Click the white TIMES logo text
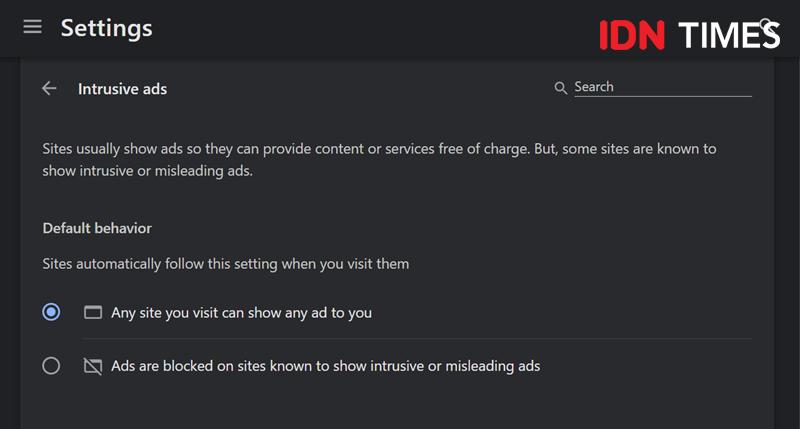The height and width of the screenshot is (429, 800). pyautogui.click(x=729, y=35)
